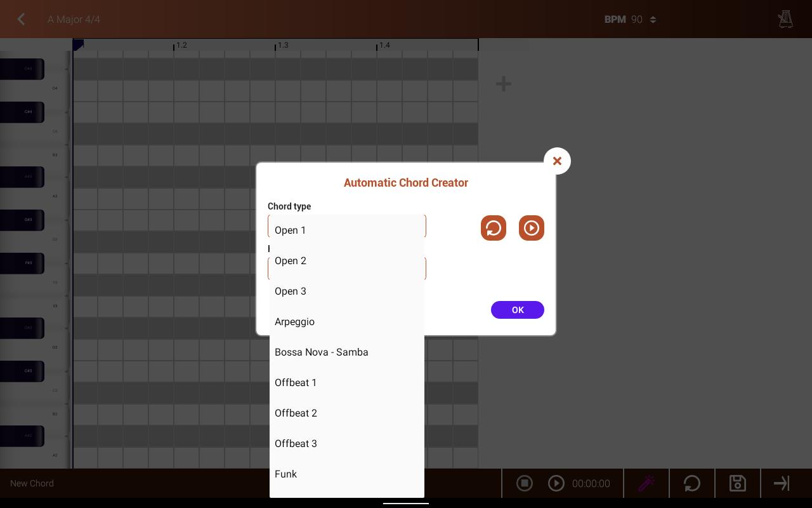
Task: Click the arrow-to-bar icon at bottom right
Action: pos(782,483)
